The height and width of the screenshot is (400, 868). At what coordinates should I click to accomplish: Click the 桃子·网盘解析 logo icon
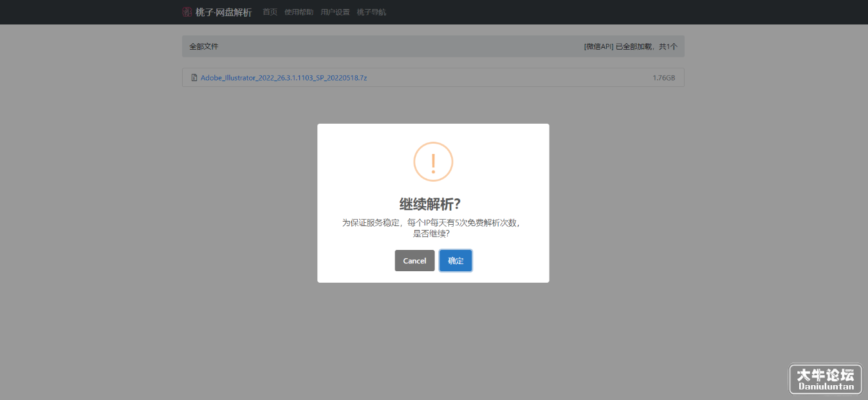(x=187, y=12)
